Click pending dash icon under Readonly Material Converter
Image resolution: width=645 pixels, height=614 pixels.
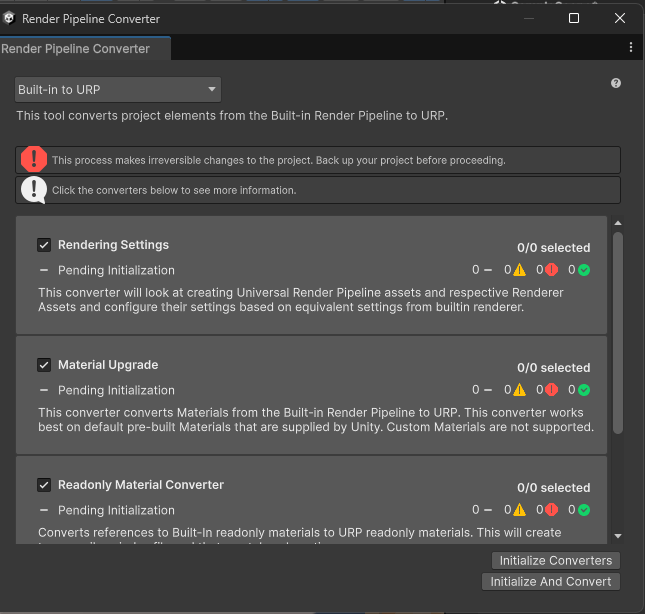click(44, 510)
